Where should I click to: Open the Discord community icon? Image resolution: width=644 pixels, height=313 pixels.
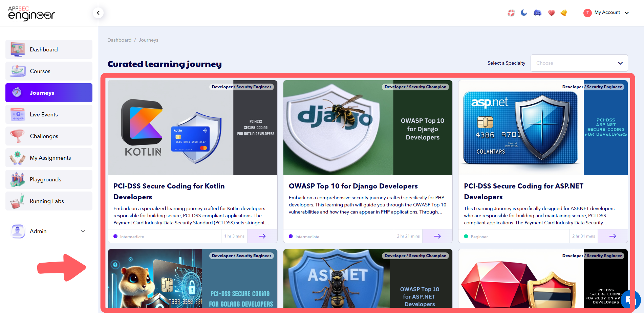click(537, 13)
